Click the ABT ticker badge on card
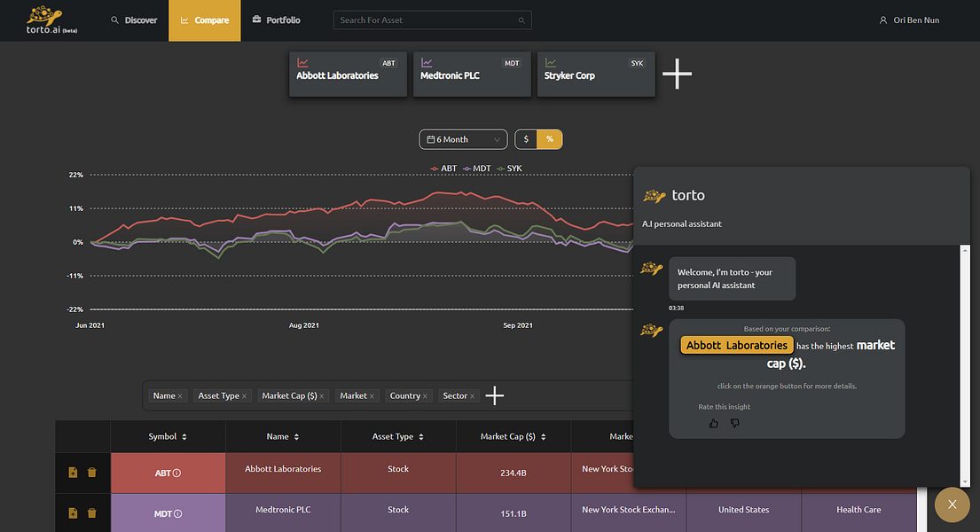Viewport: 980px width, 532px height. click(388, 63)
